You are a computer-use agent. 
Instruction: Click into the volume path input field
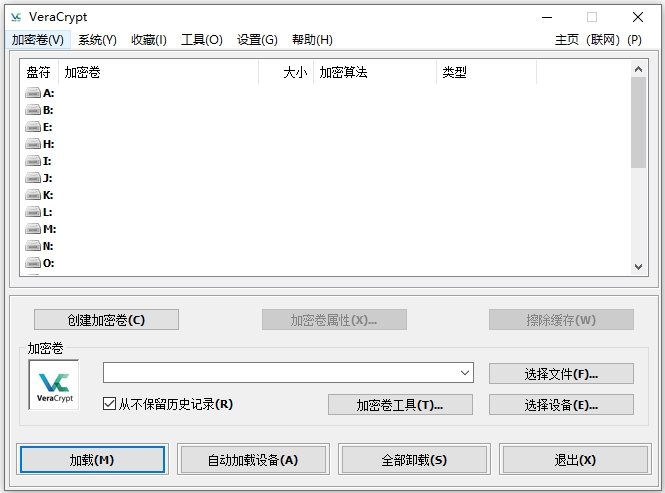pyautogui.click(x=280, y=373)
